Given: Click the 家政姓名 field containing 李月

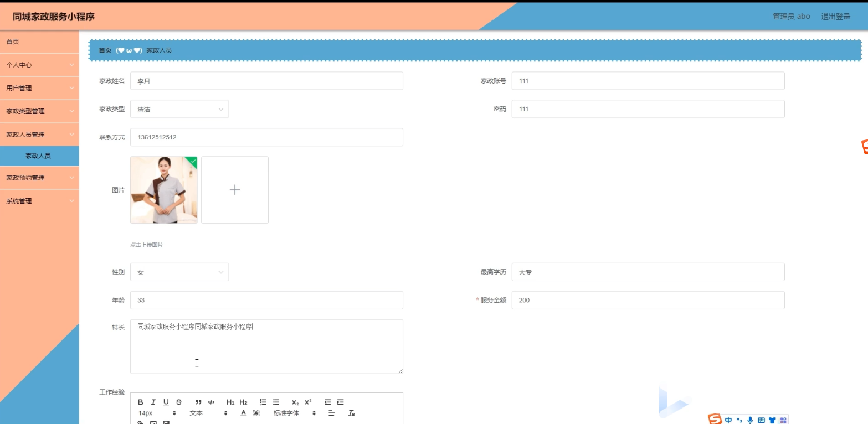Looking at the screenshot, I should 266,81.
